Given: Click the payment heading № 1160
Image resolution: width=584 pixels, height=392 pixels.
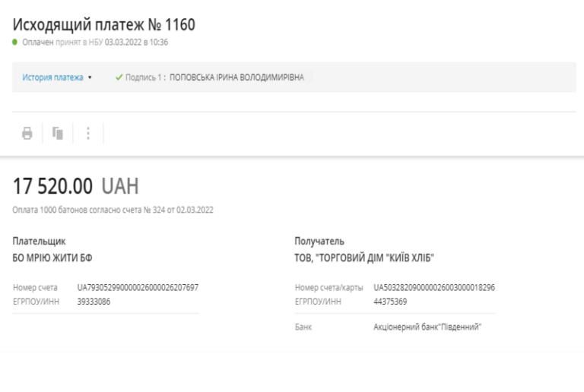Looking at the screenshot, I should pos(104,25).
